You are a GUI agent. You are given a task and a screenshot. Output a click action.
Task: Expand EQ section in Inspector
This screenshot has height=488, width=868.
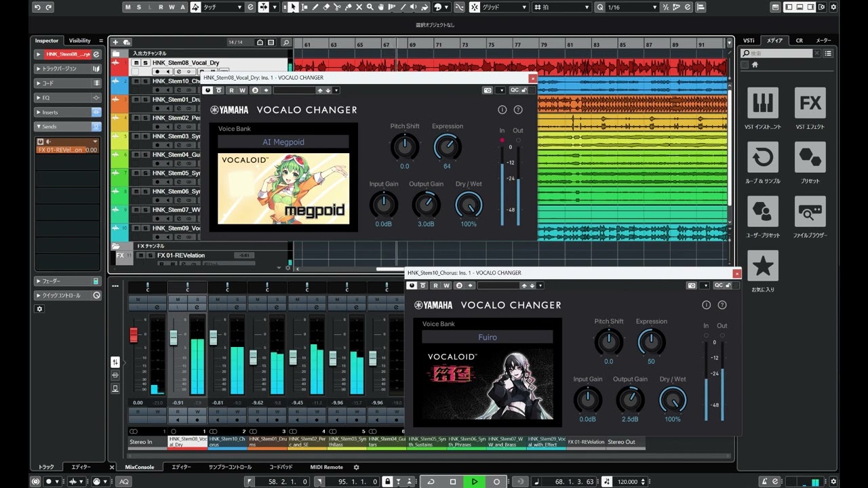(68, 98)
